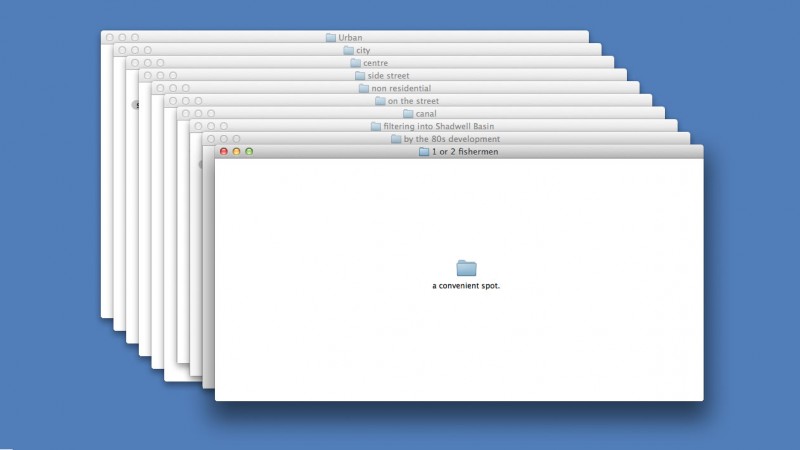The width and height of the screenshot is (800, 450).
Task: Open the 'a convenient spot.' folder icon
Action: (466, 268)
